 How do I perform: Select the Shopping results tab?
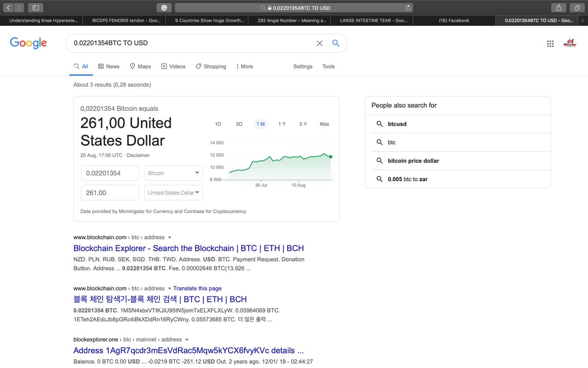coord(211,66)
